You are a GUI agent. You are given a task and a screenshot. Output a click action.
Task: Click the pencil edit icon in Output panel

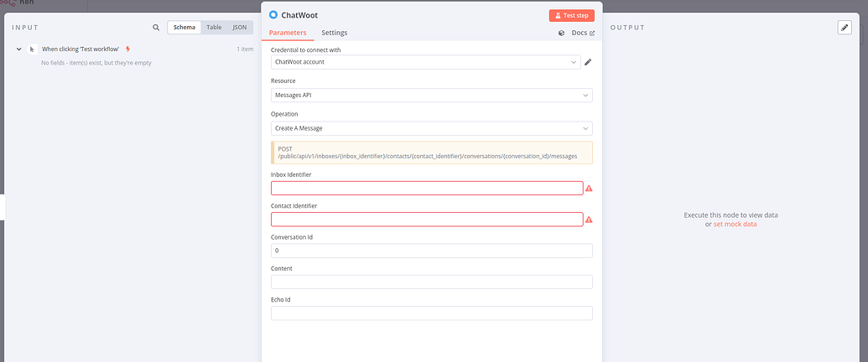coord(845,28)
